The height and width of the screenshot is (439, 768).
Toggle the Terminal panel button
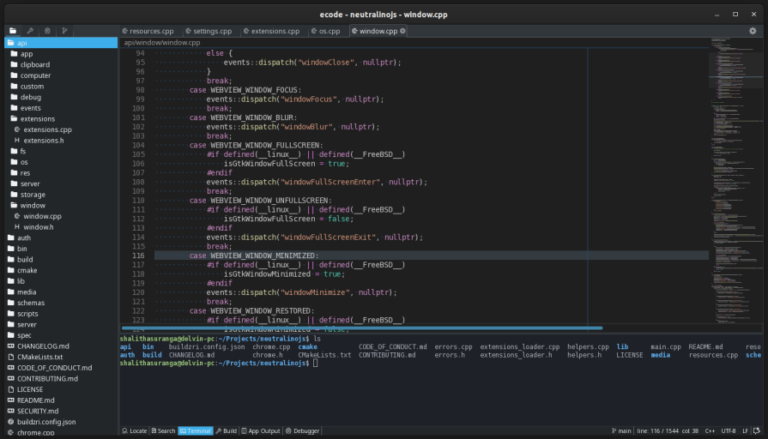(x=195, y=431)
